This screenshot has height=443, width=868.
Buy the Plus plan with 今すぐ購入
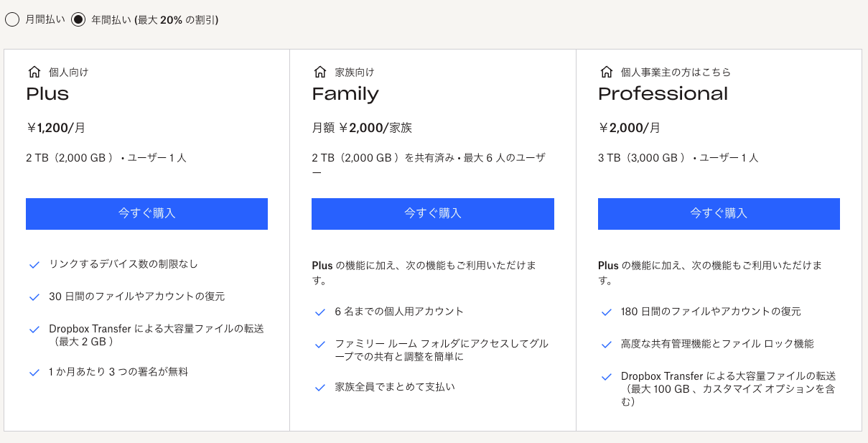(146, 214)
